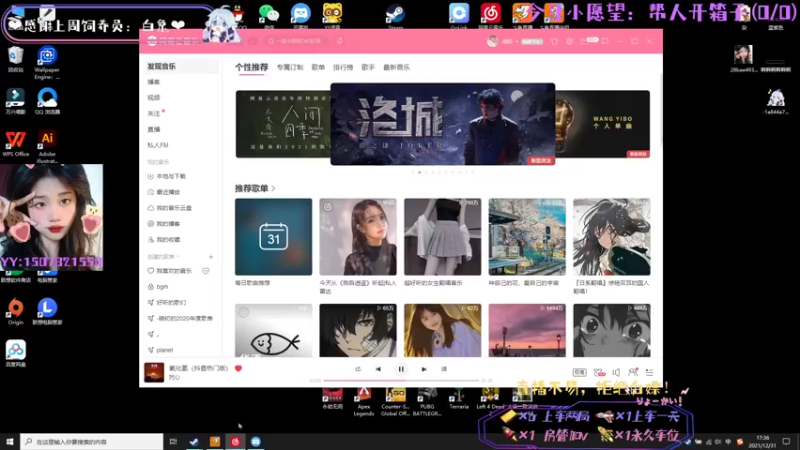Expand 推荐歌单 with the arrow
Viewport: 800px width, 450px height.
273,188
